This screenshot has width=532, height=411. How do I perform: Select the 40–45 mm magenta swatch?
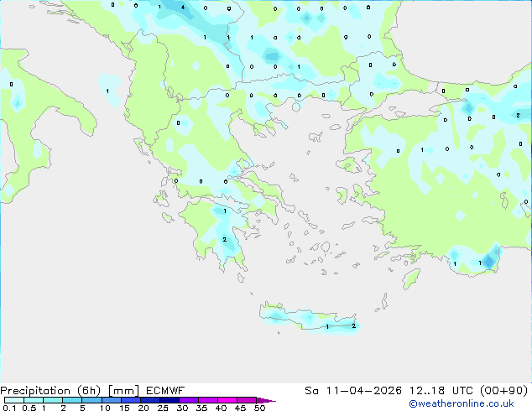click(227, 400)
